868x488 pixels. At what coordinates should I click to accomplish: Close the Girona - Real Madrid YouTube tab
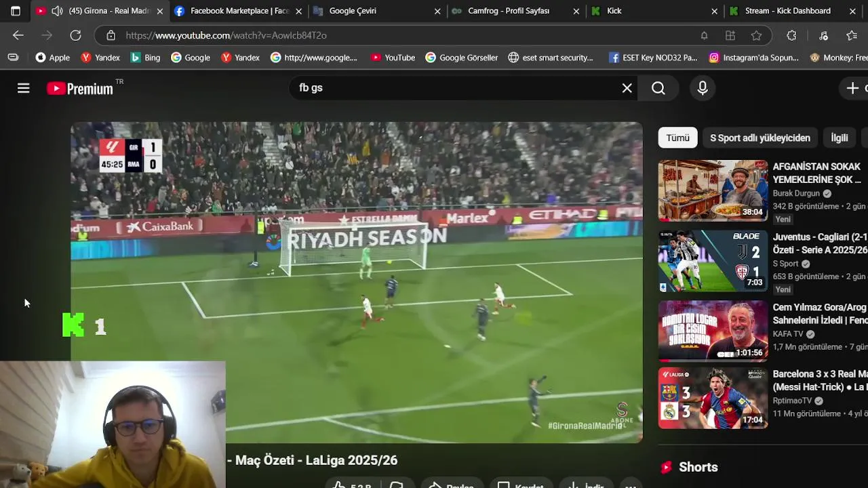click(x=160, y=11)
